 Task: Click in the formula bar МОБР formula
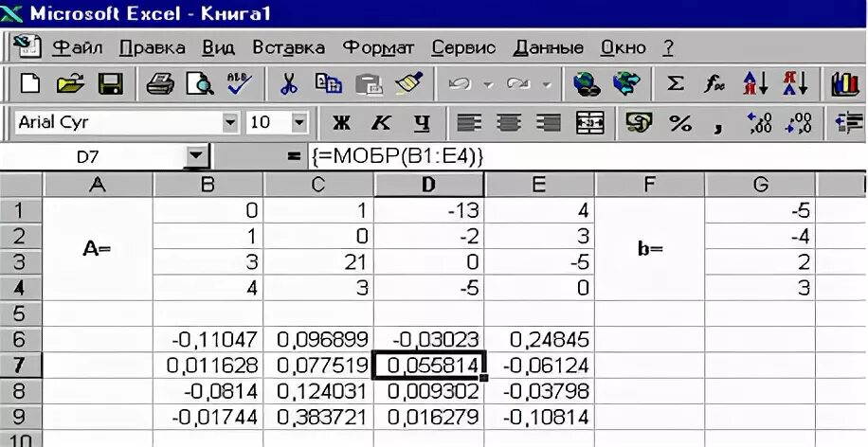397,157
